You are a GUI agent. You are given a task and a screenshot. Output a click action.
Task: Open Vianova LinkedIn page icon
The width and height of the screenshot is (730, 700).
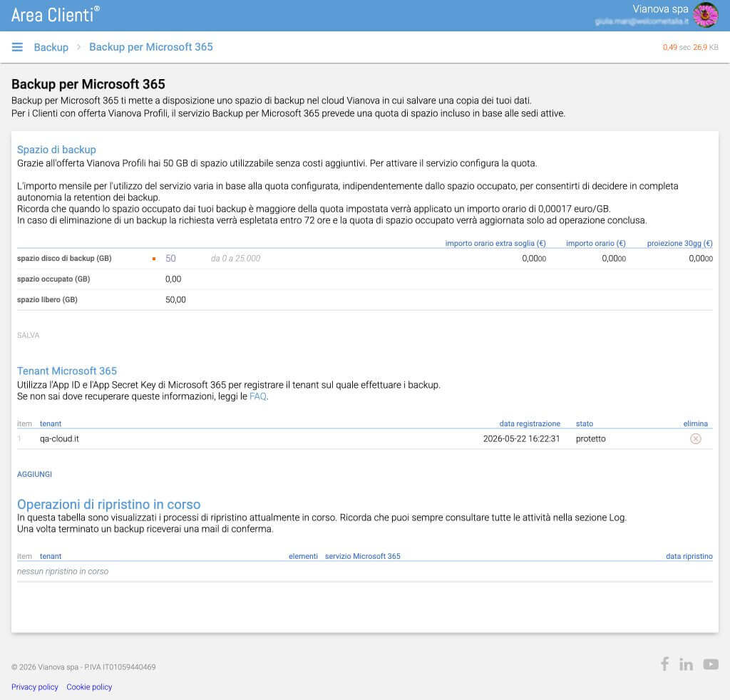(x=686, y=664)
